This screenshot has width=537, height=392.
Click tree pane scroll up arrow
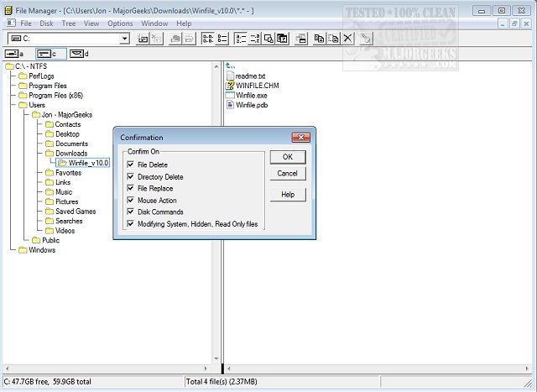pos(216,66)
